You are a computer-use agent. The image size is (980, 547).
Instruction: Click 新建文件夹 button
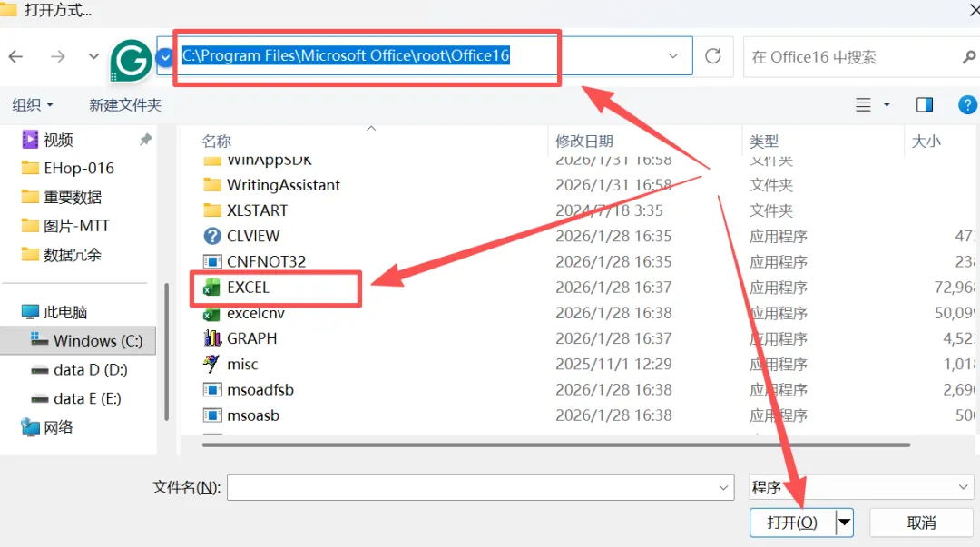[x=125, y=104]
